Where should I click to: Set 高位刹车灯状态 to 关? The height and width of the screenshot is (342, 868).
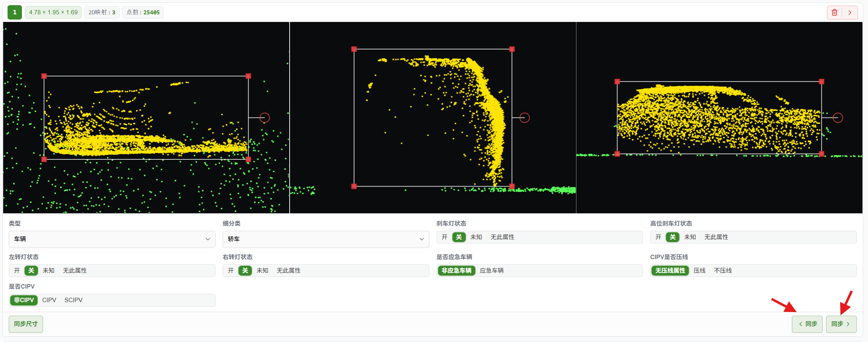coord(673,237)
